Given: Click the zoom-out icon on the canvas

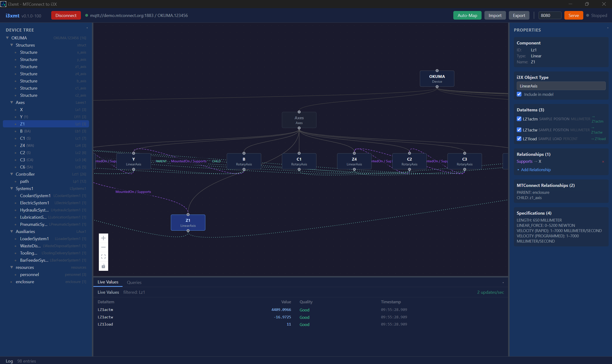Looking at the screenshot, I should tap(103, 247).
